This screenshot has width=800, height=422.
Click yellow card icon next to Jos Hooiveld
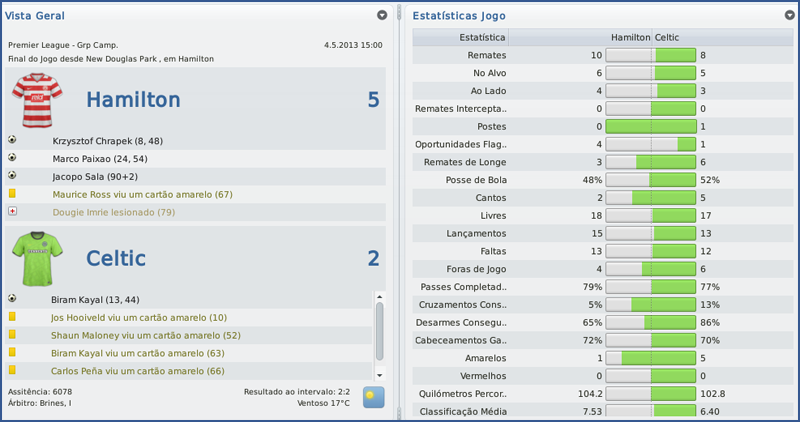click(12, 317)
